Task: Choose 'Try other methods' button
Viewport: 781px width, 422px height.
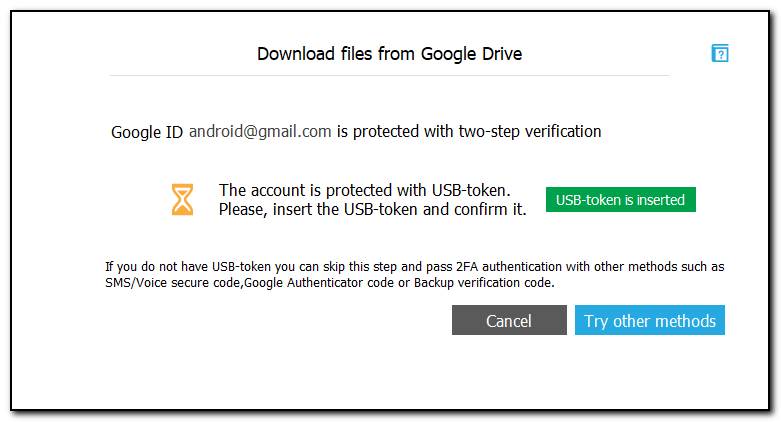Action: (650, 321)
